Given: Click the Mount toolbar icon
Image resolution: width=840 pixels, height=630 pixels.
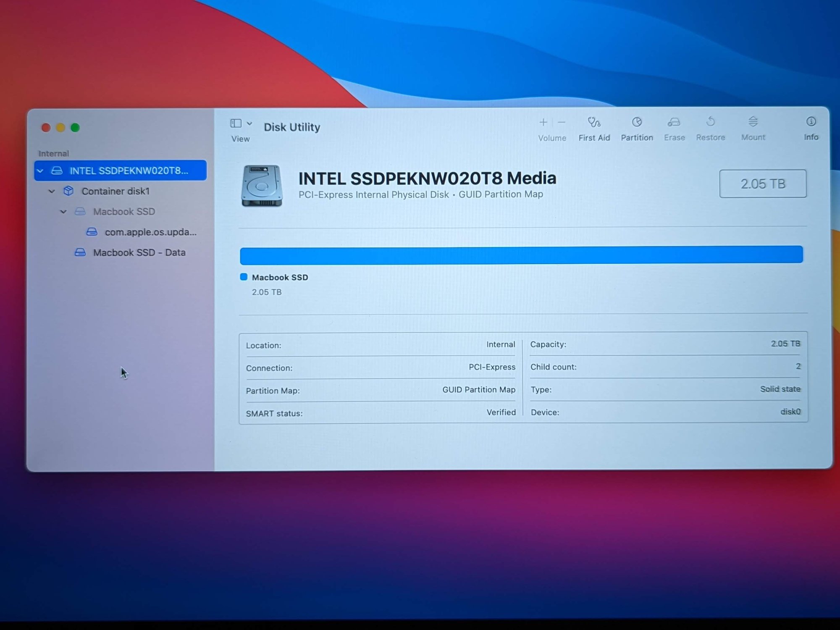Looking at the screenshot, I should pyautogui.click(x=753, y=122).
